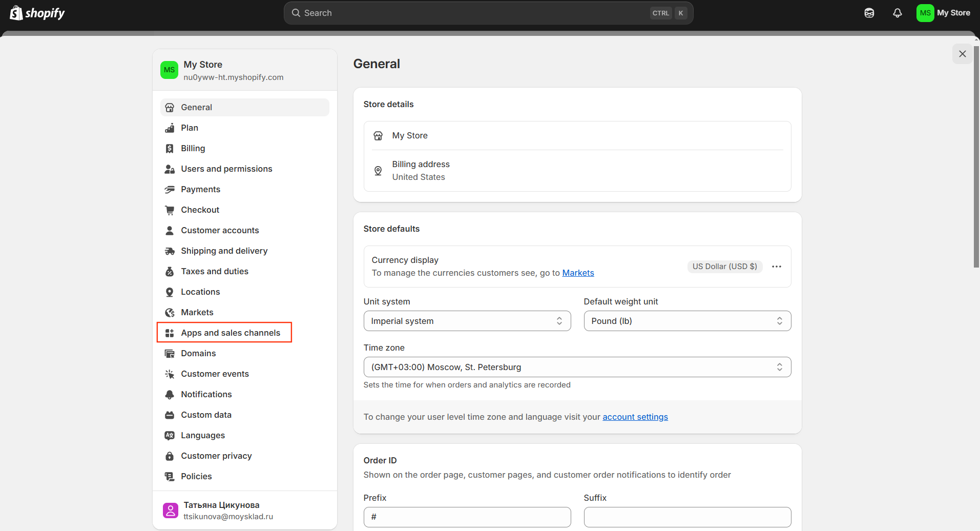Click the Billing receipt icon
The height and width of the screenshot is (531, 980).
pyautogui.click(x=170, y=148)
